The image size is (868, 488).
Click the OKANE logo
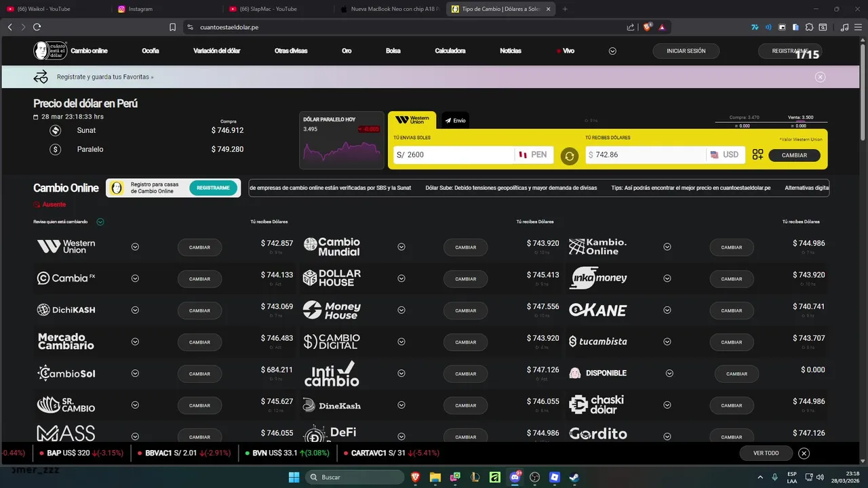coord(597,310)
